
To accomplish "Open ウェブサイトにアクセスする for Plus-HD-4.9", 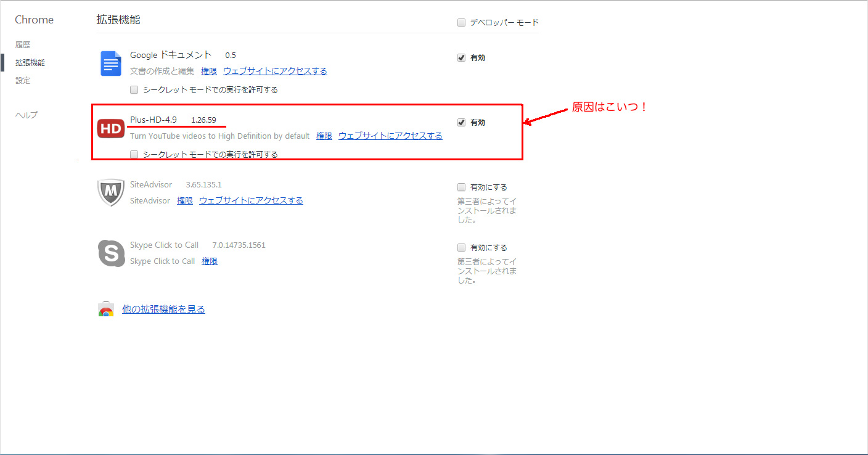I will click(x=390, y=136).
